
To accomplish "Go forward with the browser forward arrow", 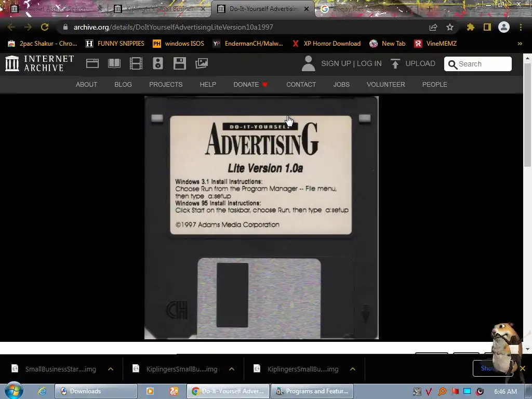I will (x=28, y=27).
